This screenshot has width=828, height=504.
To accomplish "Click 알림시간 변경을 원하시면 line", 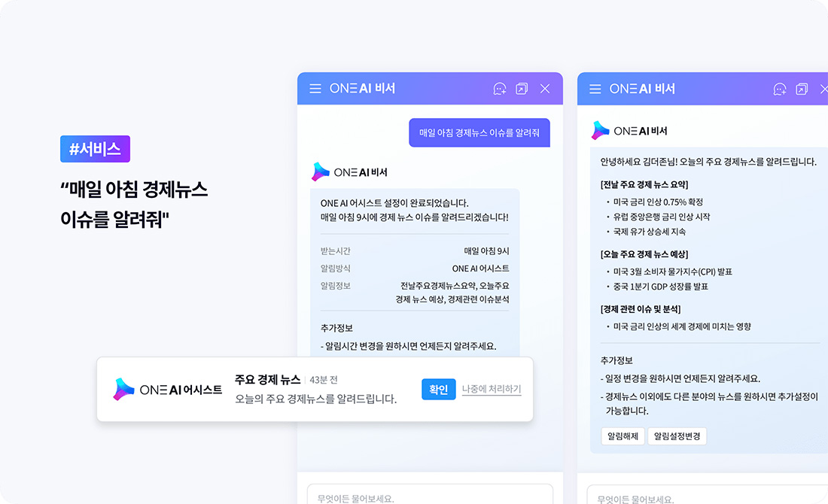I will [x=408, y=347].
